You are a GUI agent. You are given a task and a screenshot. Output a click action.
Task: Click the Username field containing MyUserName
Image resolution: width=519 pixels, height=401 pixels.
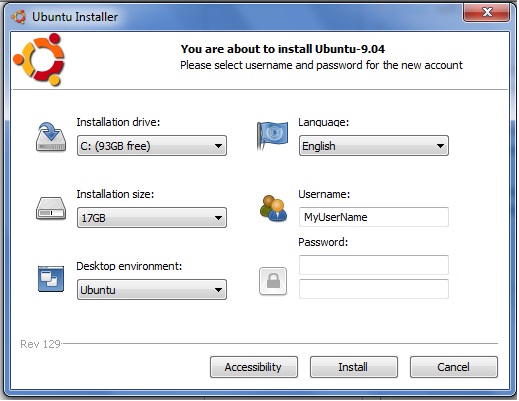click(x=374, y=217)
